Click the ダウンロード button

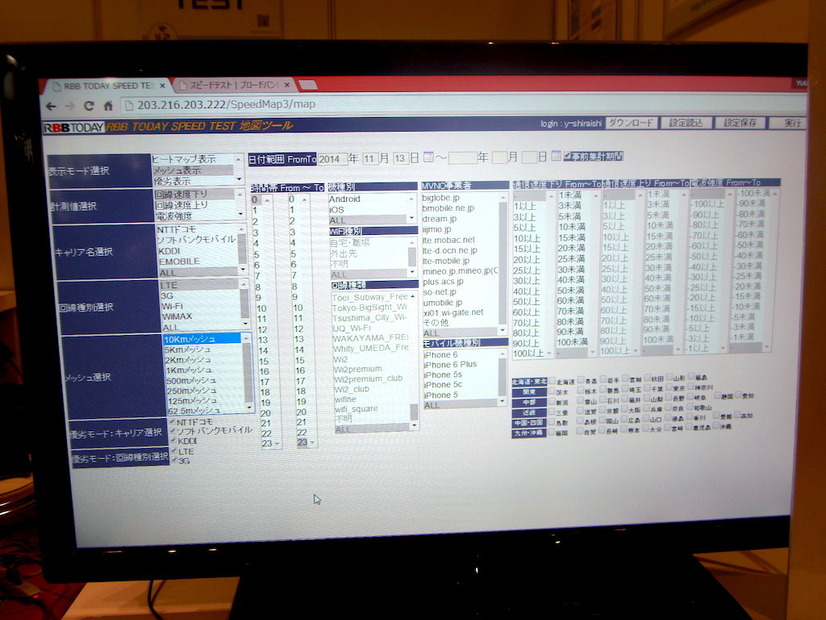tap(631, 123)
